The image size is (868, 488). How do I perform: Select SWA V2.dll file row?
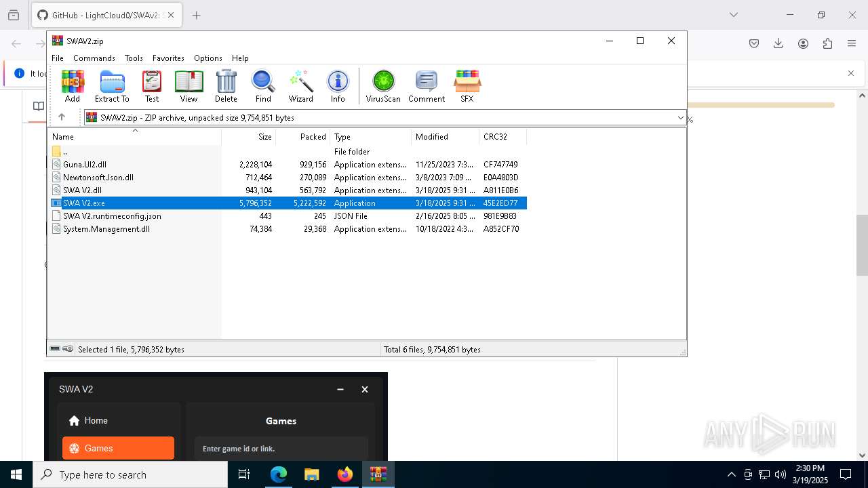[287, 190]
